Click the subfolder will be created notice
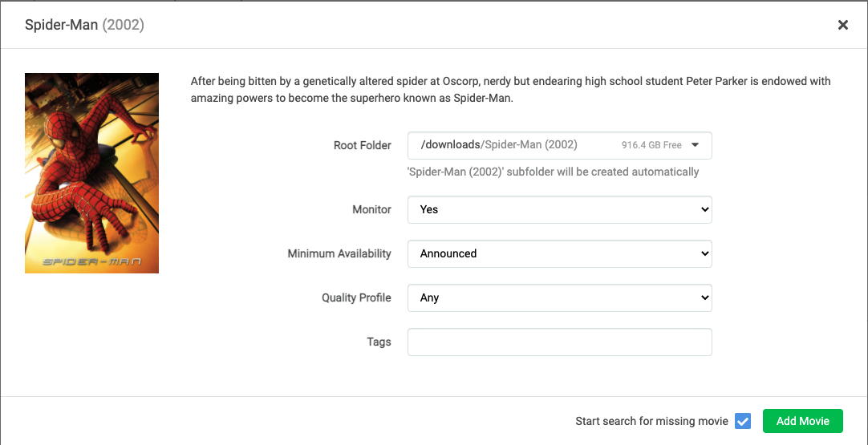The height and width of the screenshot is (445, 868). (553, 172)
